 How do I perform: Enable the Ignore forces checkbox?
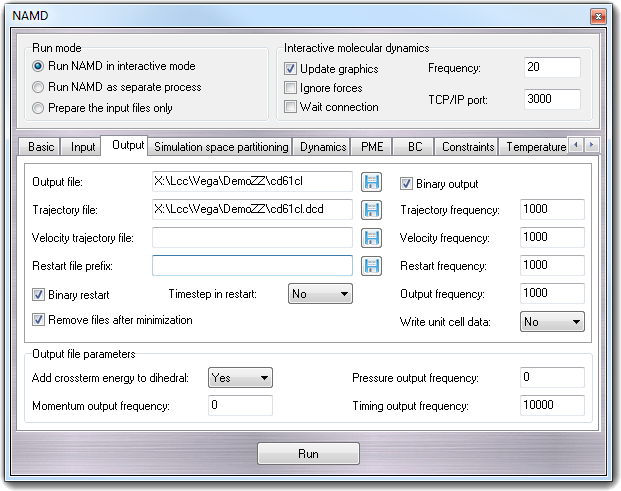click(x=291, y=88)
